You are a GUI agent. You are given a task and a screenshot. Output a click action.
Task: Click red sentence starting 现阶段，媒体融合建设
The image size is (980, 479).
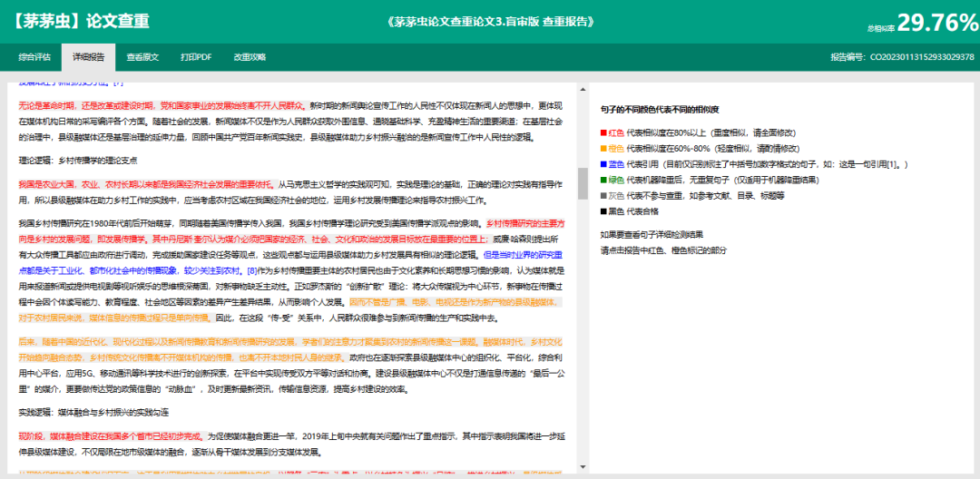pos(112,436)
